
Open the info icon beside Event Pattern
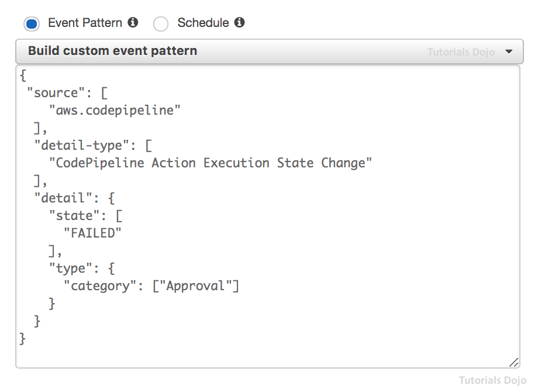click(x=133, y=23)
